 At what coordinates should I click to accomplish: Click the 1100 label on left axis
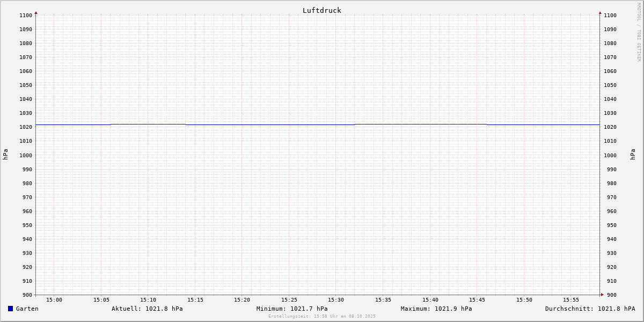[x=26, y=16]
